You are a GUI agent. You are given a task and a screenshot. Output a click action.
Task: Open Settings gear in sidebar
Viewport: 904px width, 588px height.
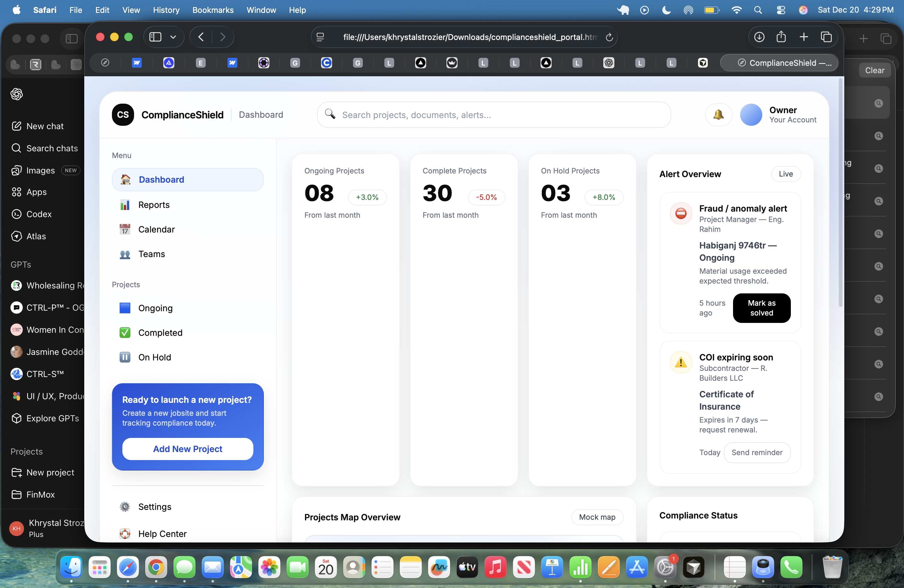(x=154, y=507)
